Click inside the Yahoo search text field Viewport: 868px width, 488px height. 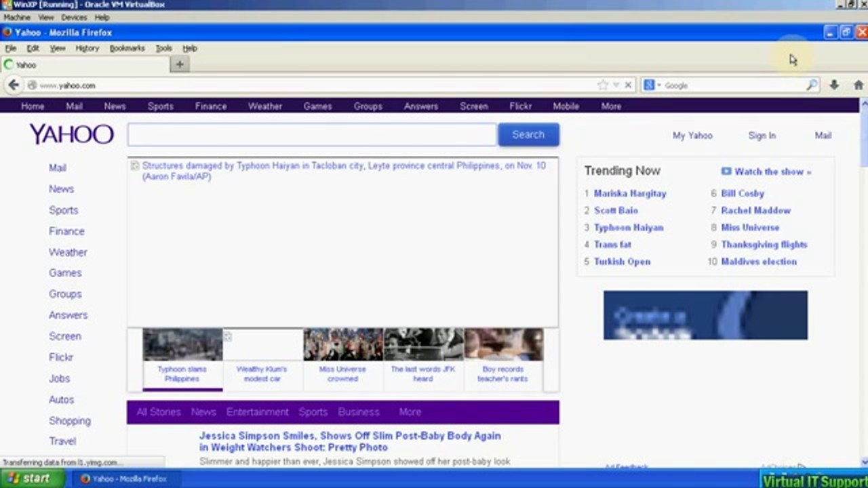pos(312,135)
